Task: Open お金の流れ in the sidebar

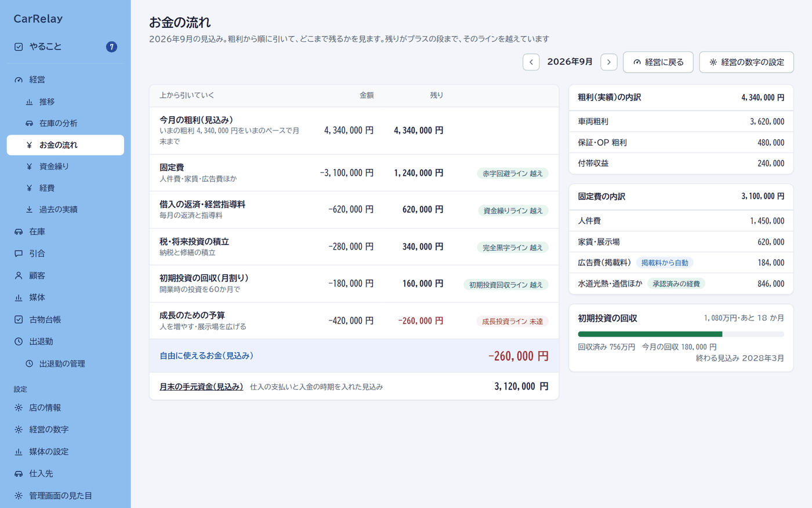Action: click(x=66, y=145)
